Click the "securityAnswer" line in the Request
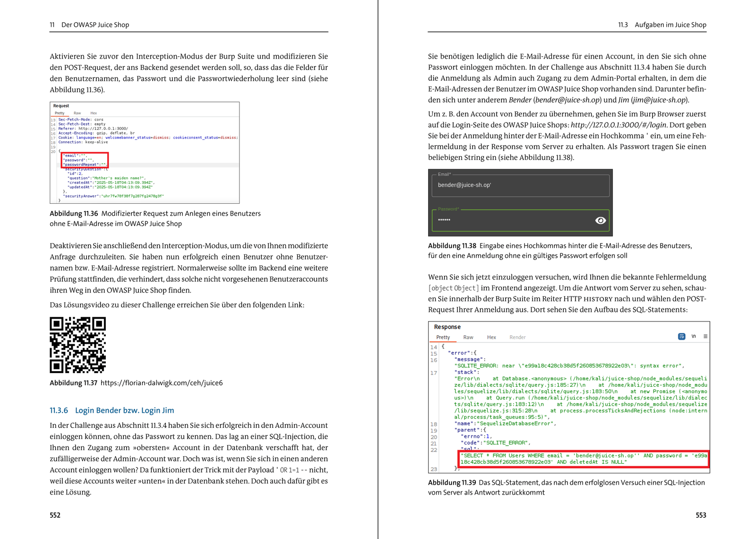Viewport: 756px width, 539px height. point(113,196)
